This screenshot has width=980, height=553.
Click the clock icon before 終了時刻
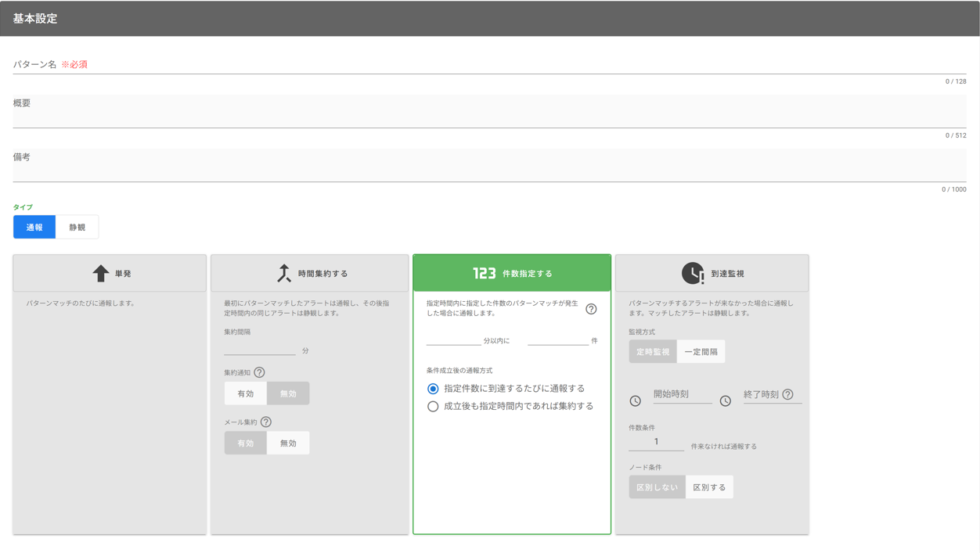click(x=726, y=400)
